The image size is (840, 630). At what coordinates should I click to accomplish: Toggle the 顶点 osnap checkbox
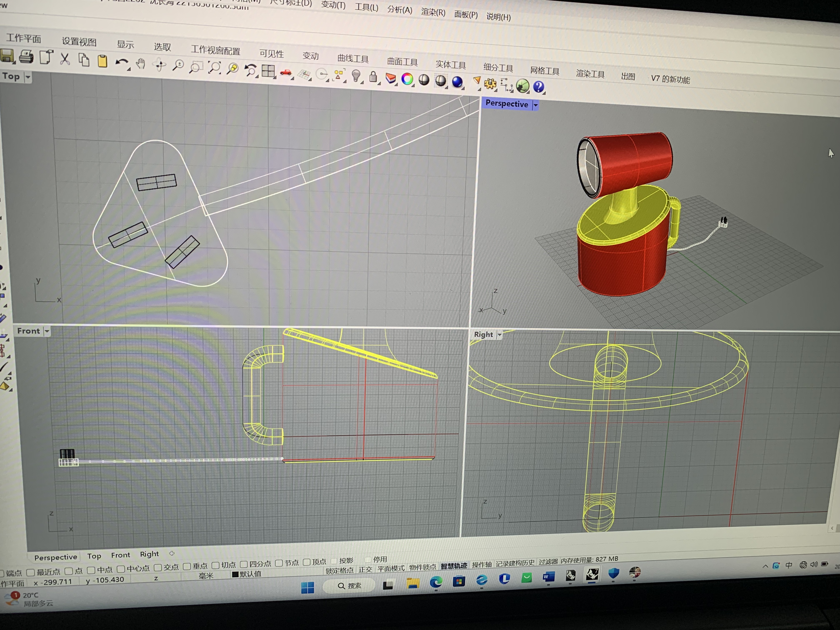306,562
